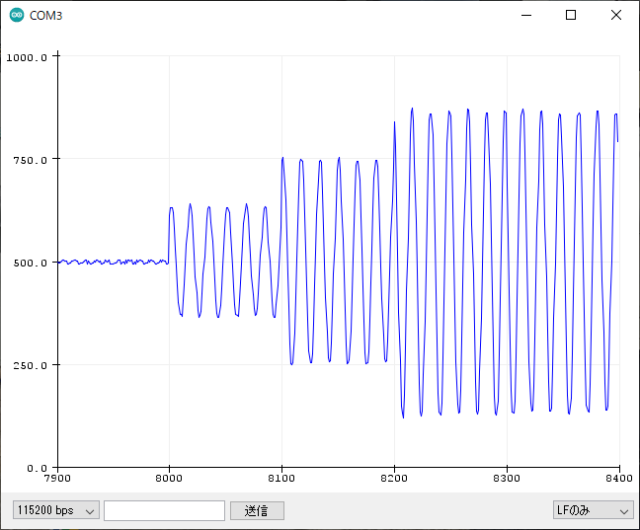Click the 8000 x-axis label
The width and height of the screenshot is (640, 530).
click(x=169, y=478)
